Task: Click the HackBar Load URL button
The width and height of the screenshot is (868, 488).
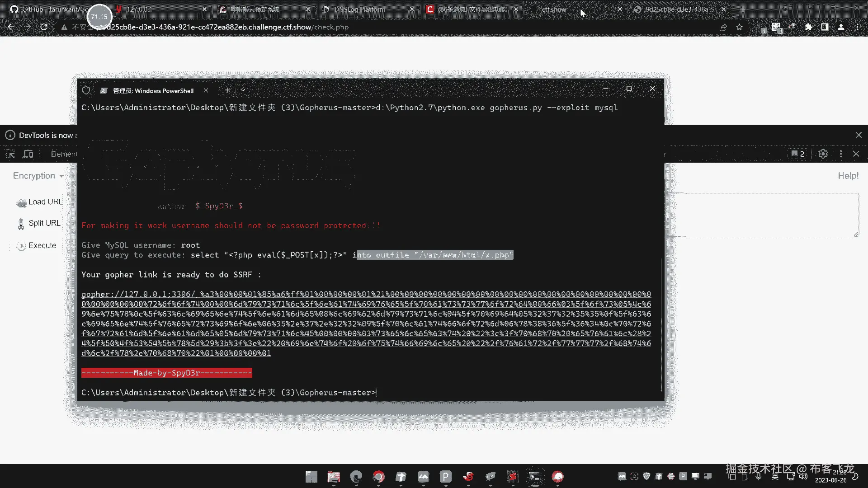Action: [40, 202]
